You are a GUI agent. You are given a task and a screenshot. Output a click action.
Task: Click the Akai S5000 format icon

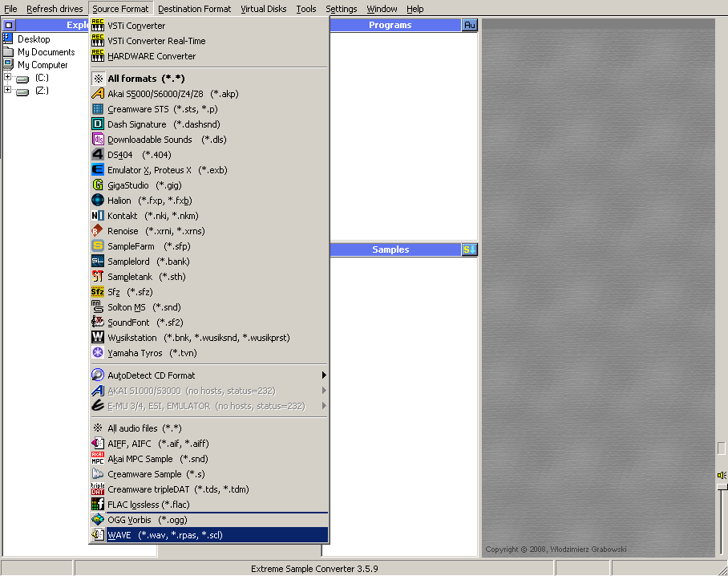point(98,94)
